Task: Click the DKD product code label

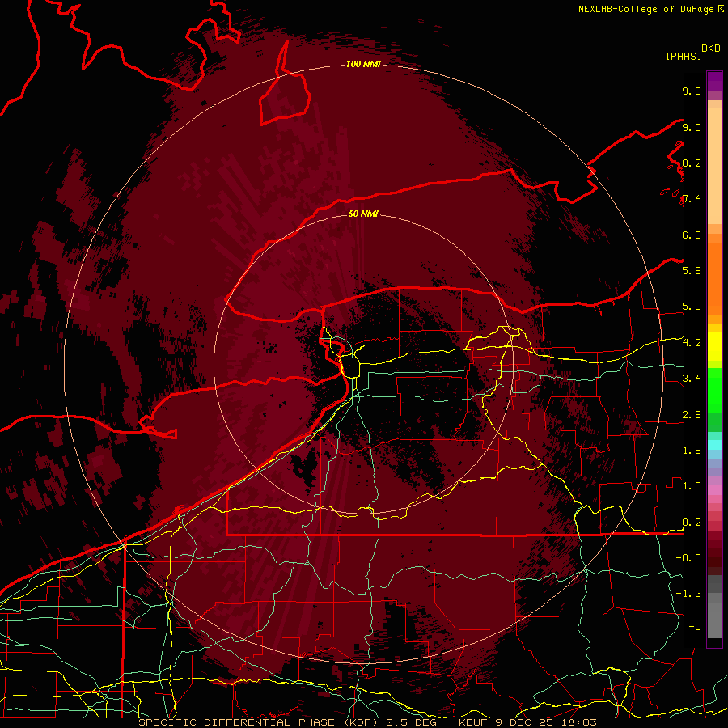Action: pyautogui.click(x=711, y=49)
